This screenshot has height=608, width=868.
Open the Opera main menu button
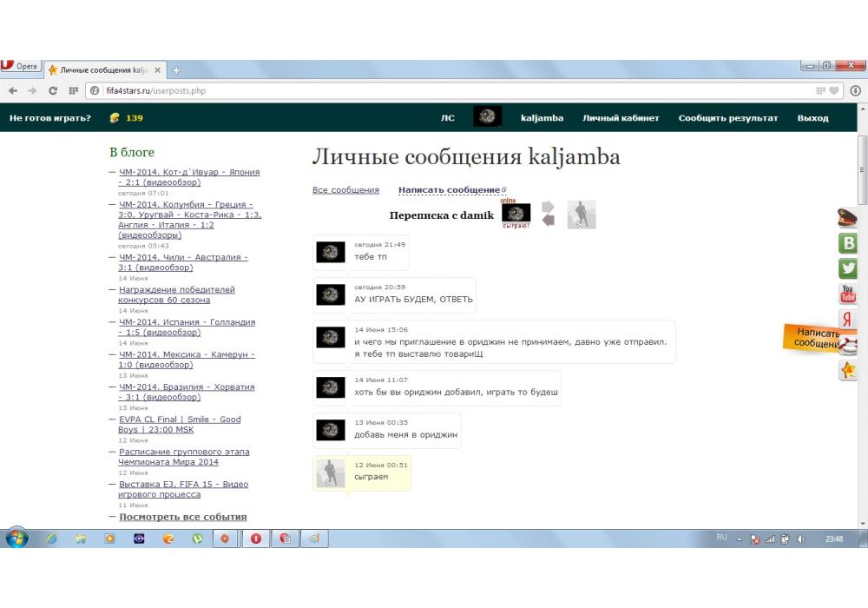[x=19, y=67]
